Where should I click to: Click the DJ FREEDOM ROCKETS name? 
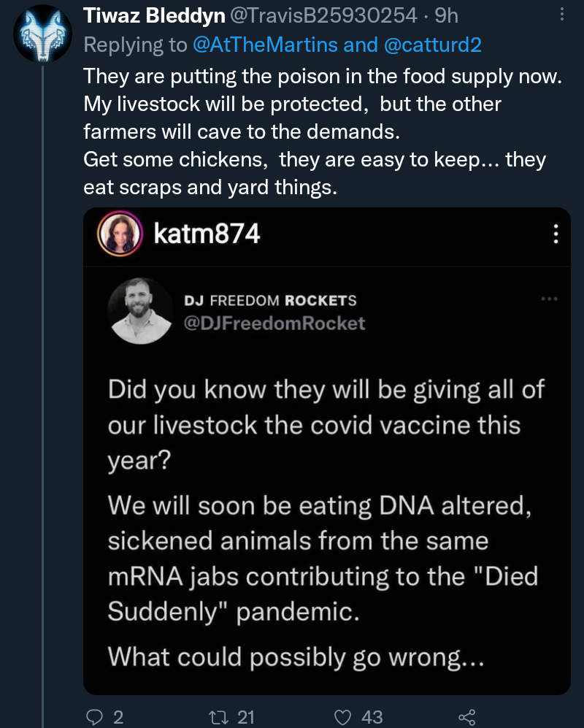click(269, 301)
